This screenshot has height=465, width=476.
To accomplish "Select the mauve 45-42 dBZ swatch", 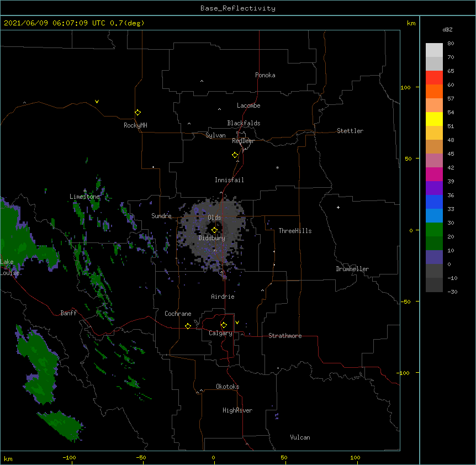I will 434,160.
